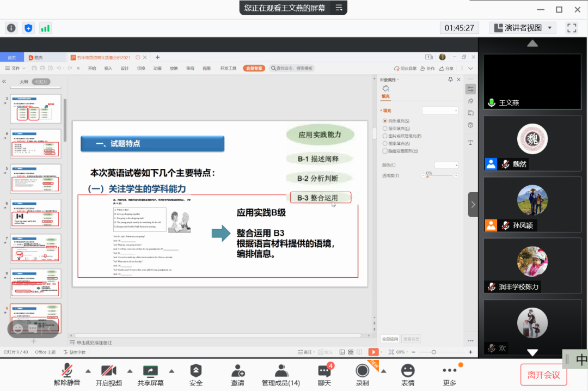This screenshot has height=391, width=588.
Task: Expand the video options arrow
Action: click(130, 371)
